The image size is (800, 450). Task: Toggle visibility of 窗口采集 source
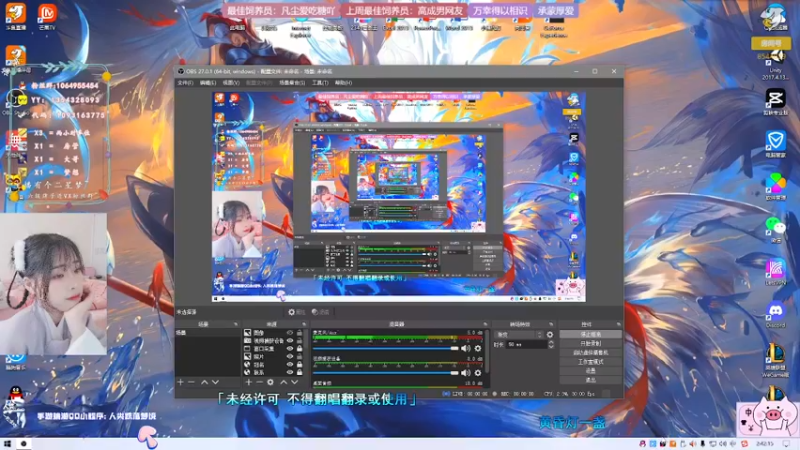click(x=290, y=349)
